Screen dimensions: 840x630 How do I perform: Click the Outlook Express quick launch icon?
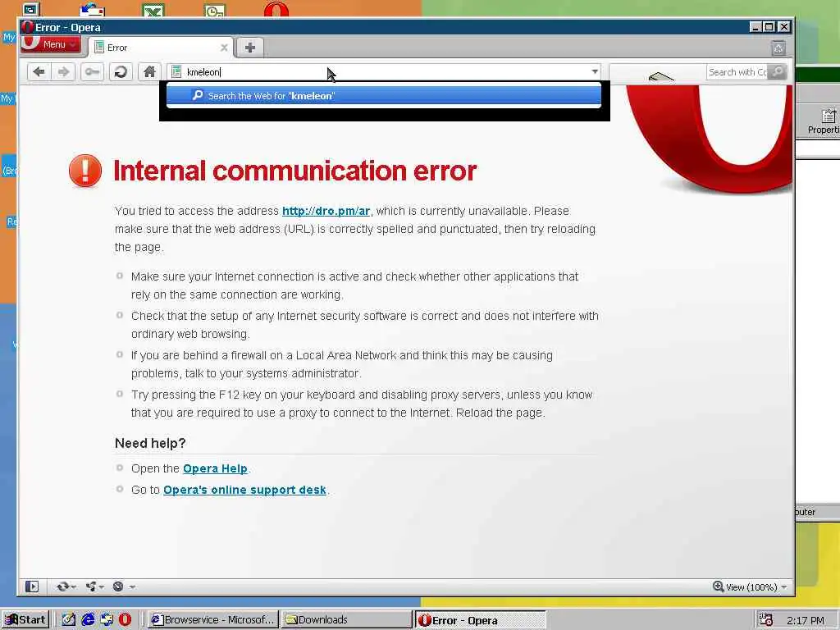[x=107, y=620]
